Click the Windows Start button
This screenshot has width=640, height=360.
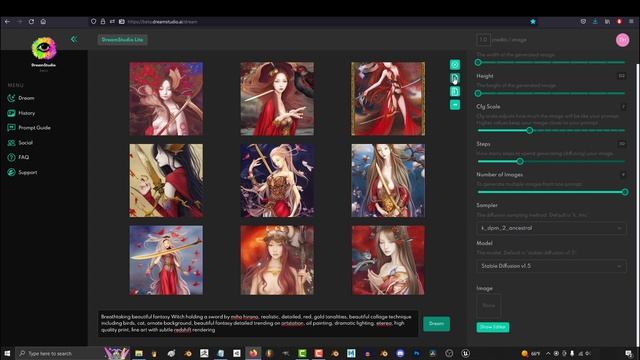pyautogui.click(x=7, y=353)
